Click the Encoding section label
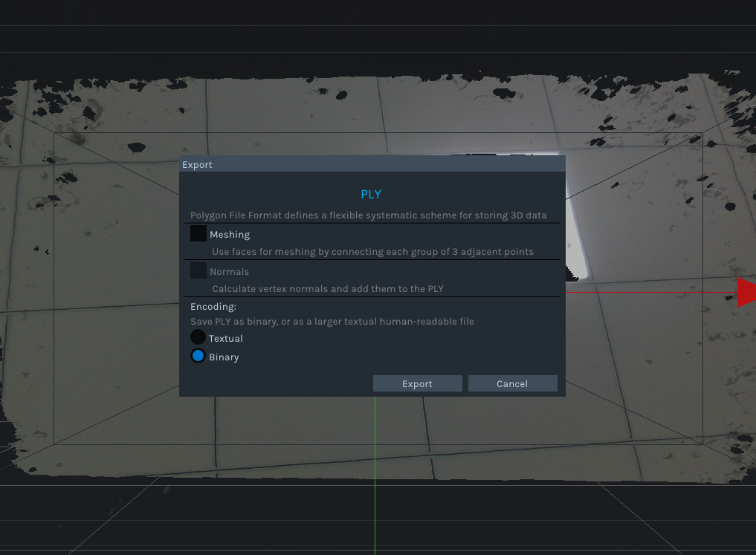 (x=213, y=306)
